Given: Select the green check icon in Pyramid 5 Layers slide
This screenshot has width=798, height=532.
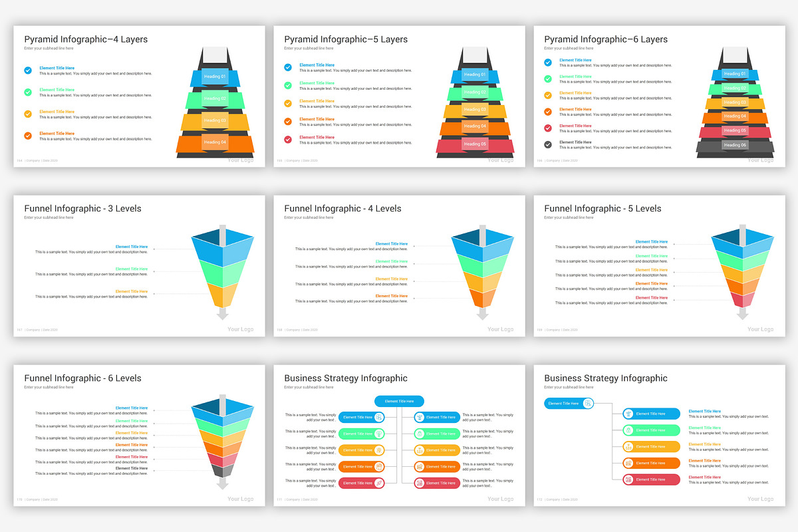Looking at the screenshot, I should [288, 85].
